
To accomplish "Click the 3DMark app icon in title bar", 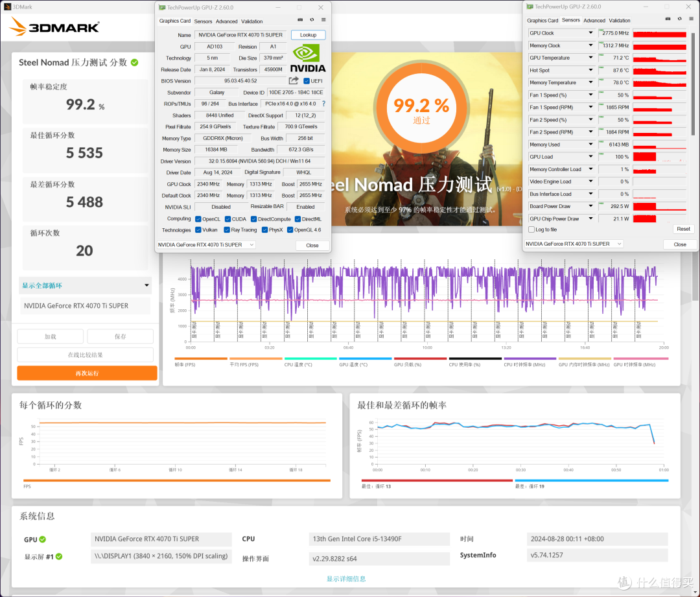I will click(7, 6).
